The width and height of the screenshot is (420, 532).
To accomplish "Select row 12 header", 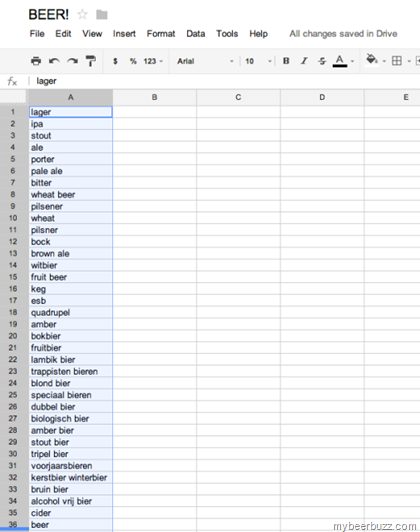I will [13, 242].
